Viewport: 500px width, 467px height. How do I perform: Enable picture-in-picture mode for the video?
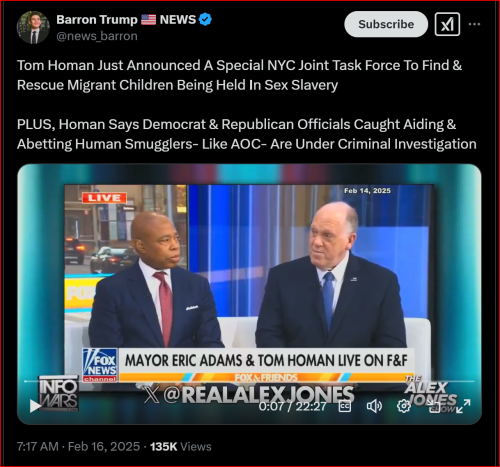click(x=434, y=407)
